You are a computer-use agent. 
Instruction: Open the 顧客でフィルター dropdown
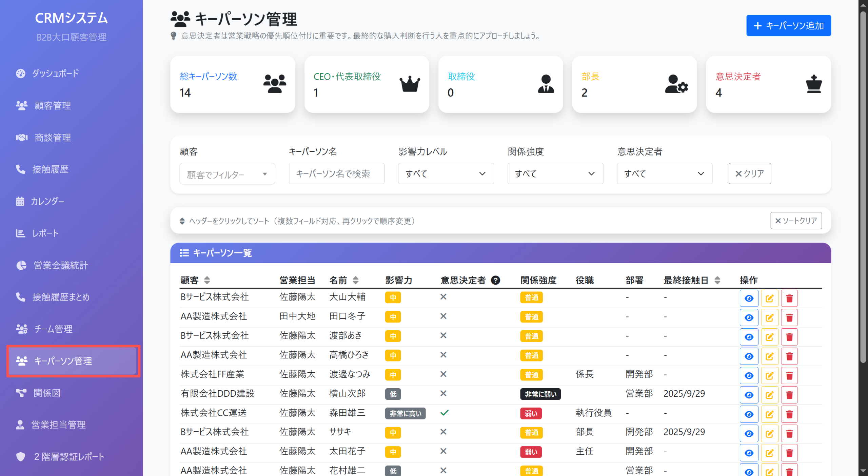pyautogui.click(x=227, y=173)
